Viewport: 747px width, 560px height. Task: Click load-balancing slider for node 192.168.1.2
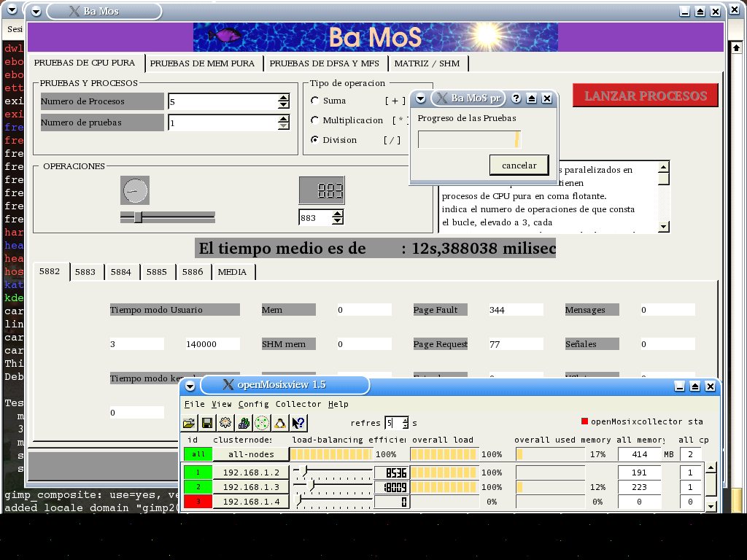[x=305, y=472]
